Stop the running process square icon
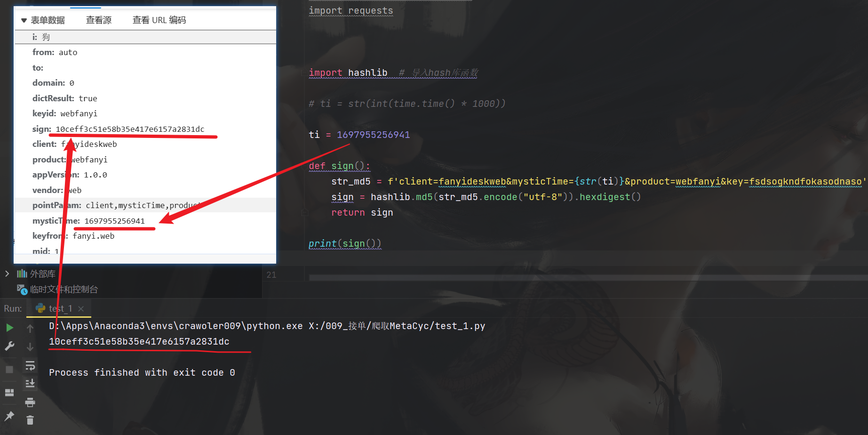Viewport: 868px width, 435px height. pyautogui.click(x=9, y=370)
